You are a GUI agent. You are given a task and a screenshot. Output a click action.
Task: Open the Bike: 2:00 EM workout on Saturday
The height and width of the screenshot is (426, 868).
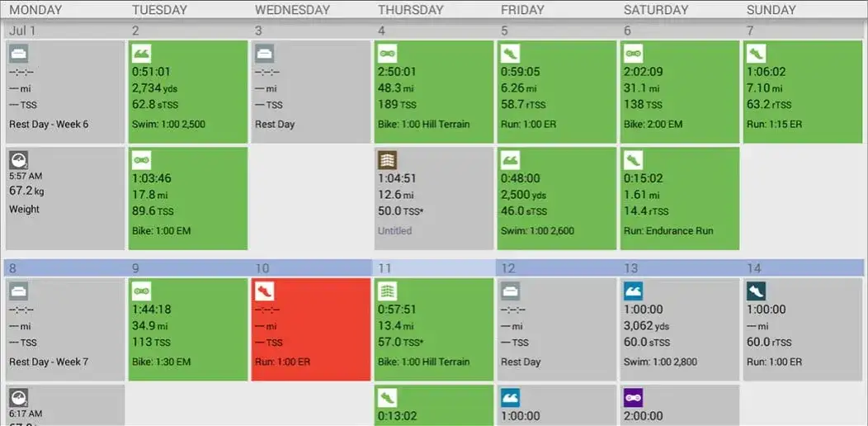coord(678,92)
